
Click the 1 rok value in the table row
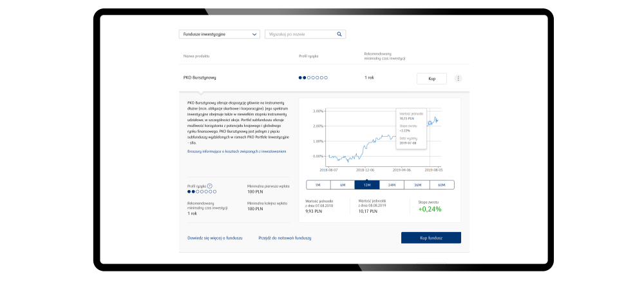pyautogui.click(x=369, y=77)
